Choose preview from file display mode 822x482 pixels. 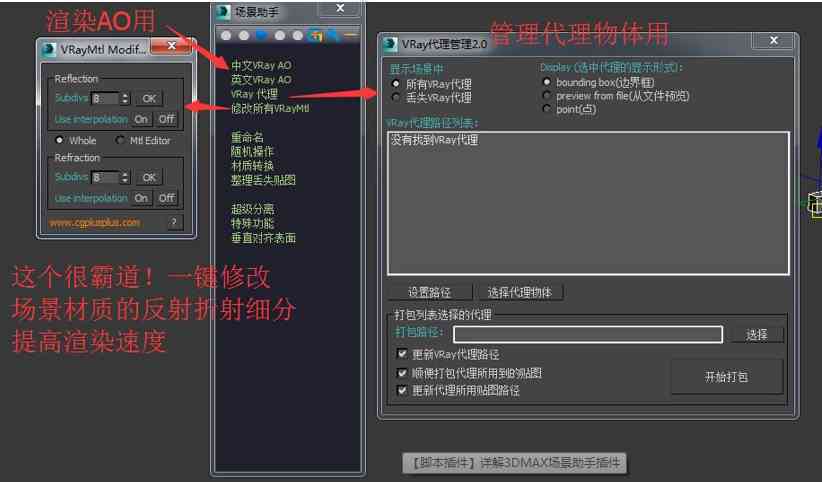coord(547,95)
